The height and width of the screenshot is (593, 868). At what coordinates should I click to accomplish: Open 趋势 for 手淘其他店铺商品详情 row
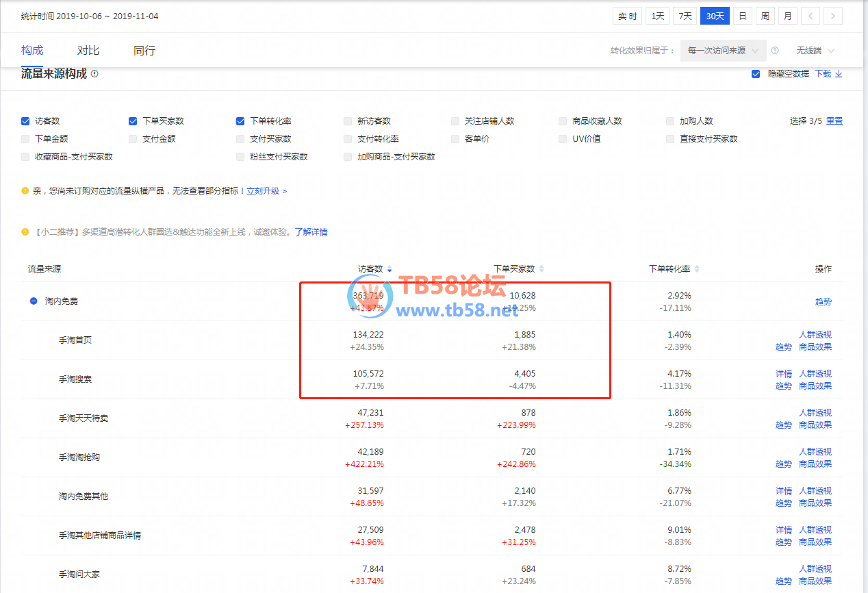784,542
